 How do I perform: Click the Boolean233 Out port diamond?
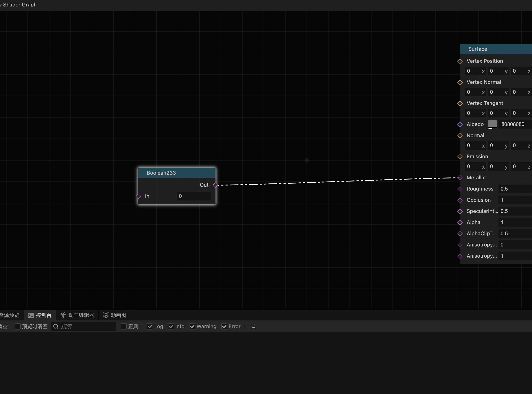[215, 185]
